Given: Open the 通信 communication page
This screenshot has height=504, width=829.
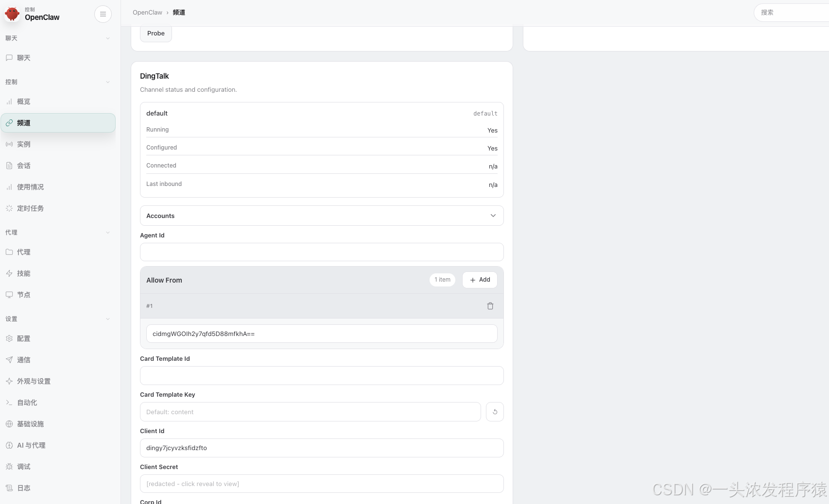Looking at the screenshot, I should tap(58, 360).
